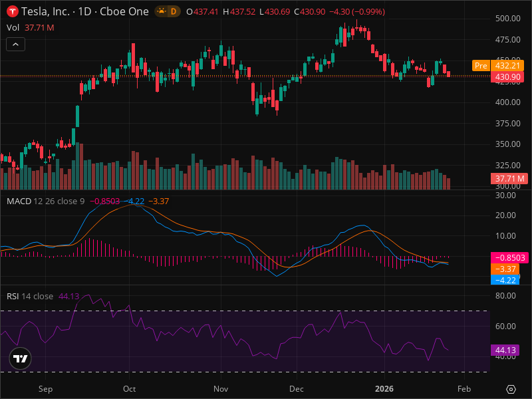Select the MACD 12 26 close 9 legend

point(45,201)
